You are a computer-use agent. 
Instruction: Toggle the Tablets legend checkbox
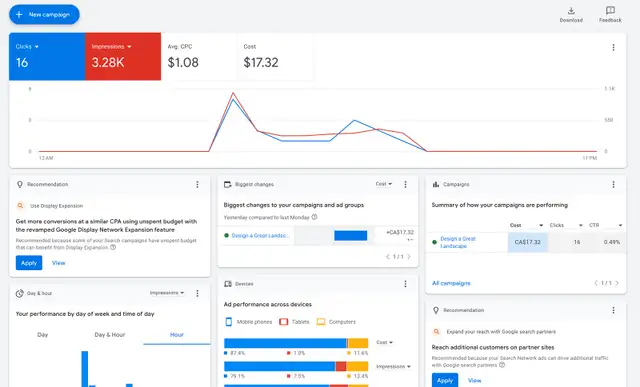(x=283, y=322)
